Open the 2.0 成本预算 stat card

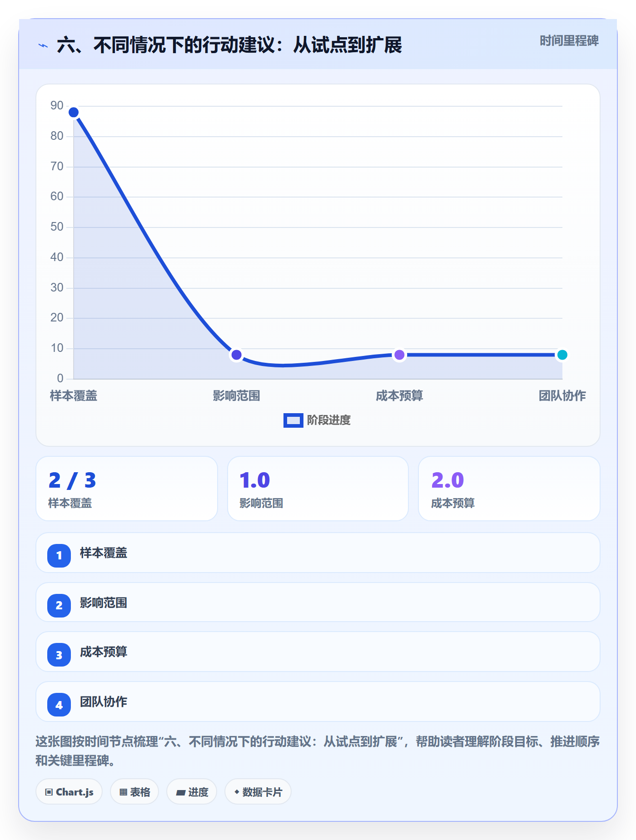pyautogui.click(x=509, y=489)
